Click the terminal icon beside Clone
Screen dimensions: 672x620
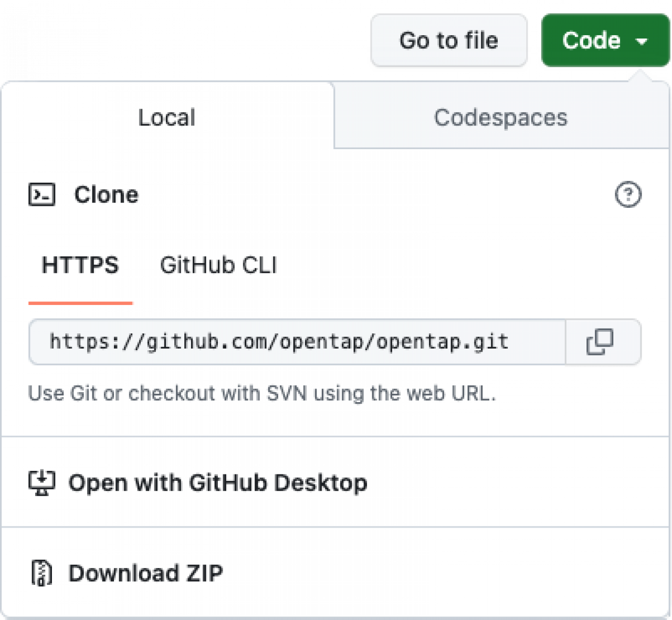tap(41, 195)
